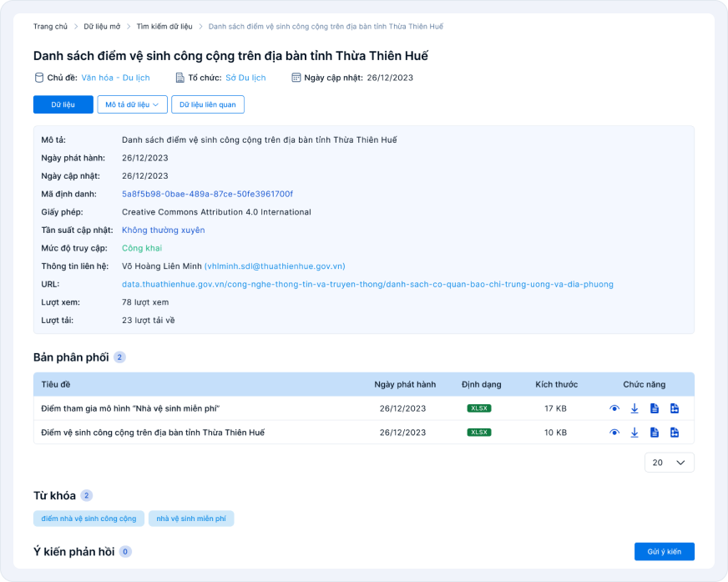Image resolution: width=728 pixels, height=582 pixels.
Task: Select the Dữ liệu tab
Action: click(x=63, y=104)
